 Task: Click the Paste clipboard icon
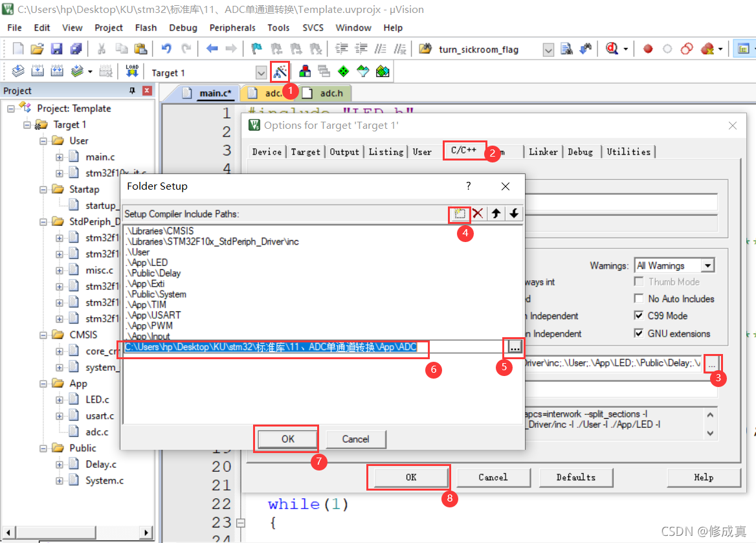pos(140,49)
